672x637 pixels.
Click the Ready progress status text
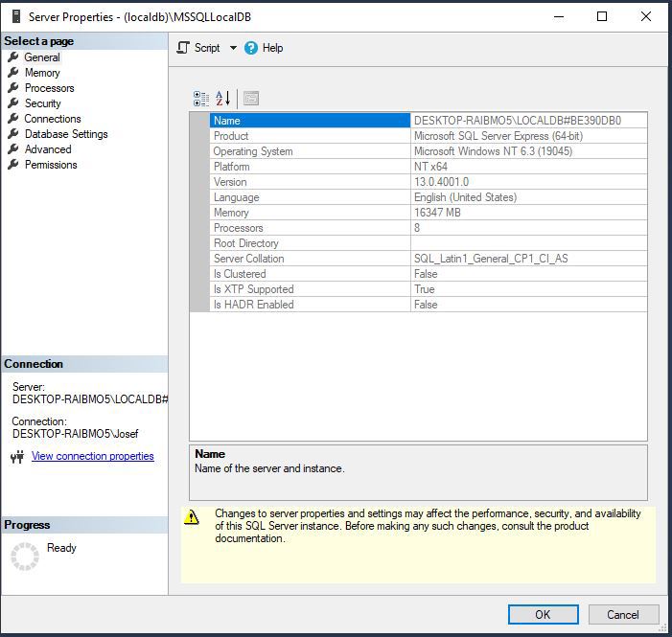(61, 548)
